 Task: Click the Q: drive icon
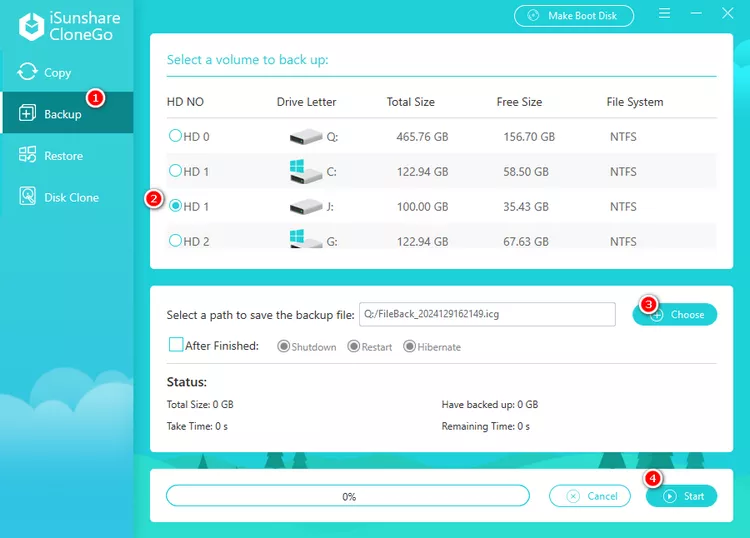[x=306, y=137]
